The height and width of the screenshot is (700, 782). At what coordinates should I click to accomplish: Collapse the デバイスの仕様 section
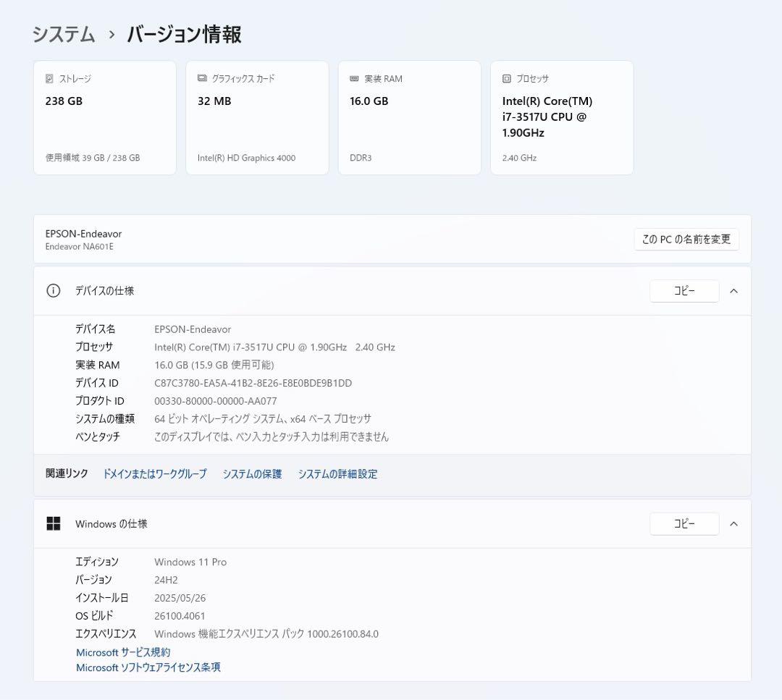coord(734,291)
